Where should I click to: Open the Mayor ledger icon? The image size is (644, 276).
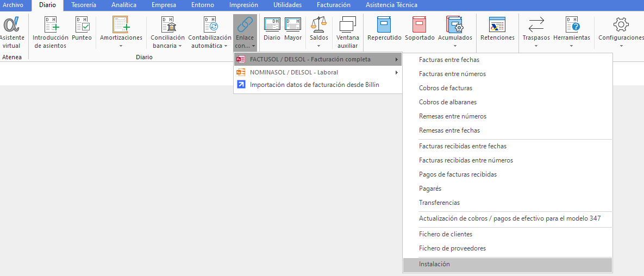(293, 24)
